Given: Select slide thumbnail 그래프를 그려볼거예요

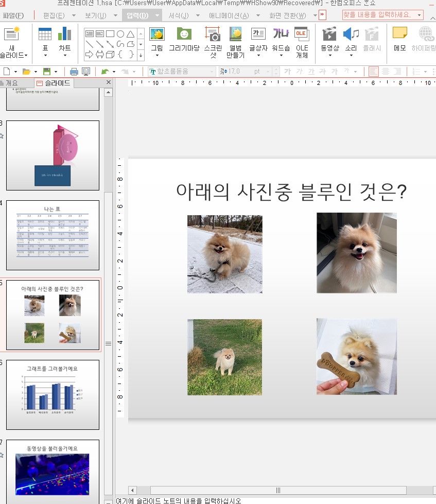Looking at the screenshot, I should coord(53,395).
